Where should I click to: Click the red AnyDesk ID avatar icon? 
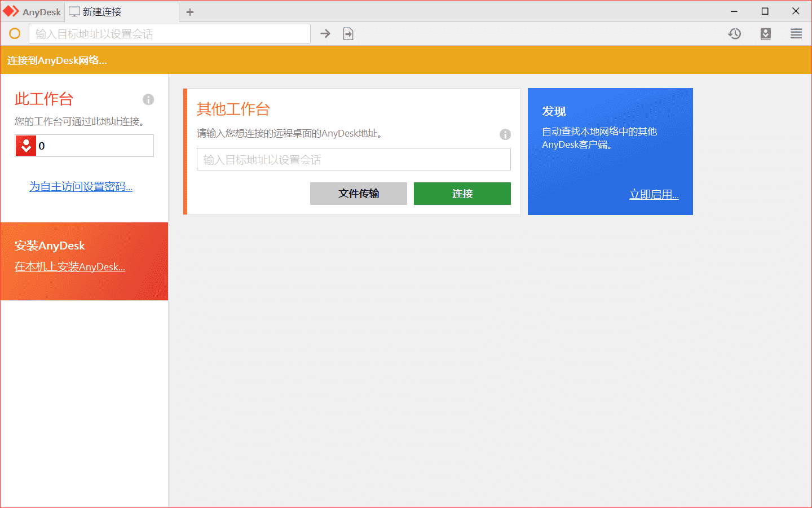click(26, 146)
